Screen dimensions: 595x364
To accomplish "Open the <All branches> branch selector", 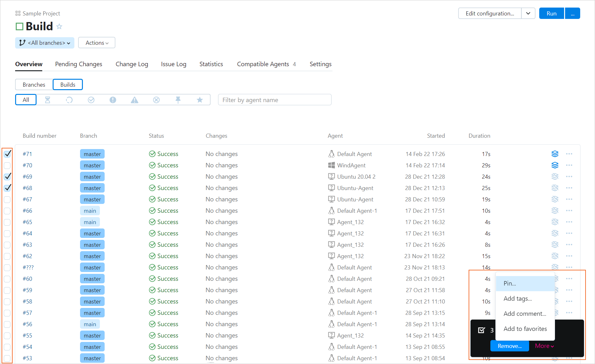I will (x=44, y=43).
